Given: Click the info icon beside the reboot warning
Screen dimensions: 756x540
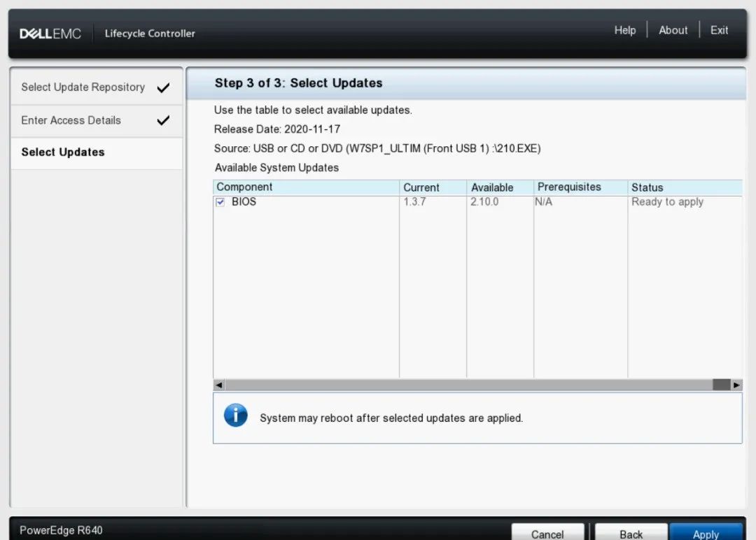Looking at the screenshot, I should pos(236,415).
